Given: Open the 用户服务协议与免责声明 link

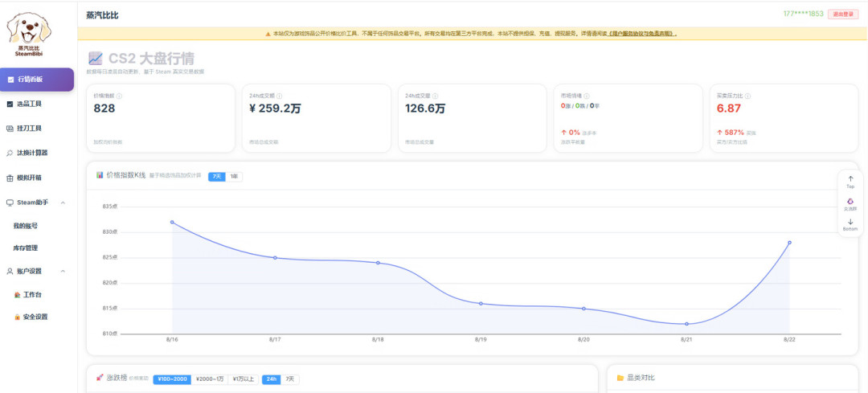Looking at the screenshot, I should point(641,34).
